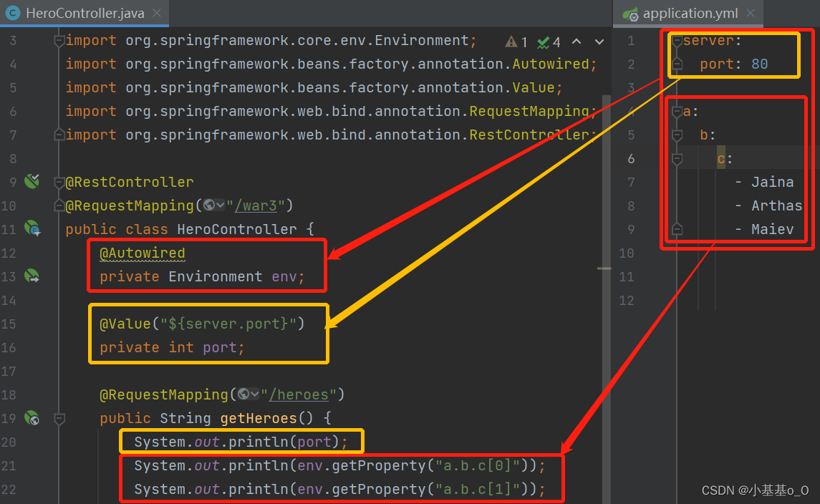Screen dimensions: 820x504
Task: Click the @Value("${server.port}") annotation
Action: click(202, 324)
